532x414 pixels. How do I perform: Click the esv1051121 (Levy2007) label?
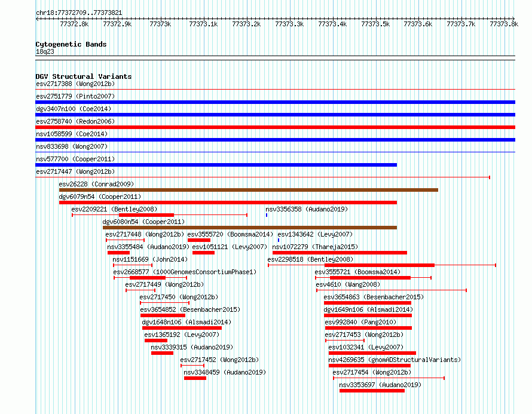[x=230, y=247]
